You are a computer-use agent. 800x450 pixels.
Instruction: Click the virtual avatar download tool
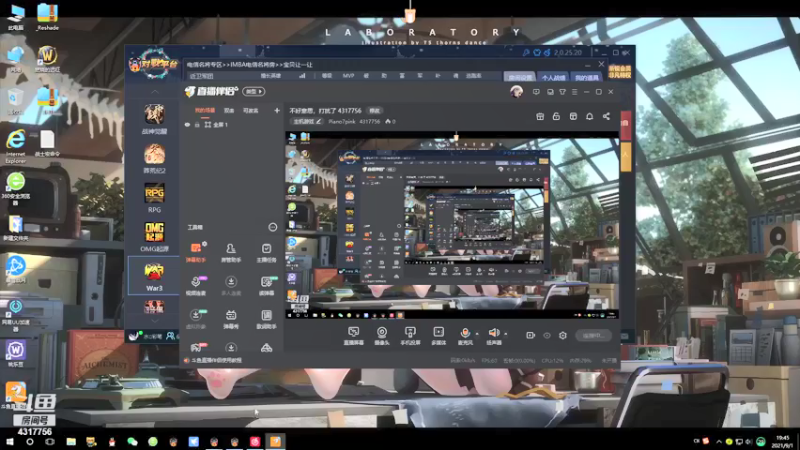coord(195,319)
